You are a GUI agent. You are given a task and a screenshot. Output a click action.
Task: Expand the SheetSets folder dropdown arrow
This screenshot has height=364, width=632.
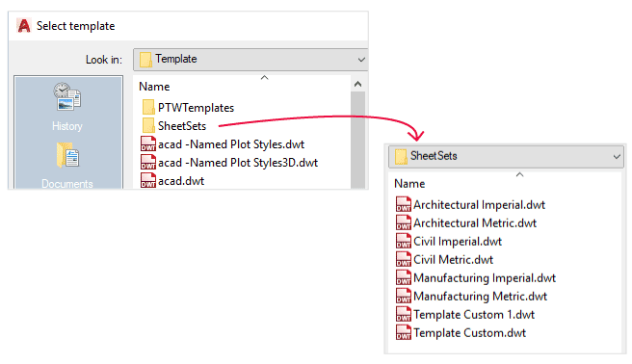click(x=617, y=156)
